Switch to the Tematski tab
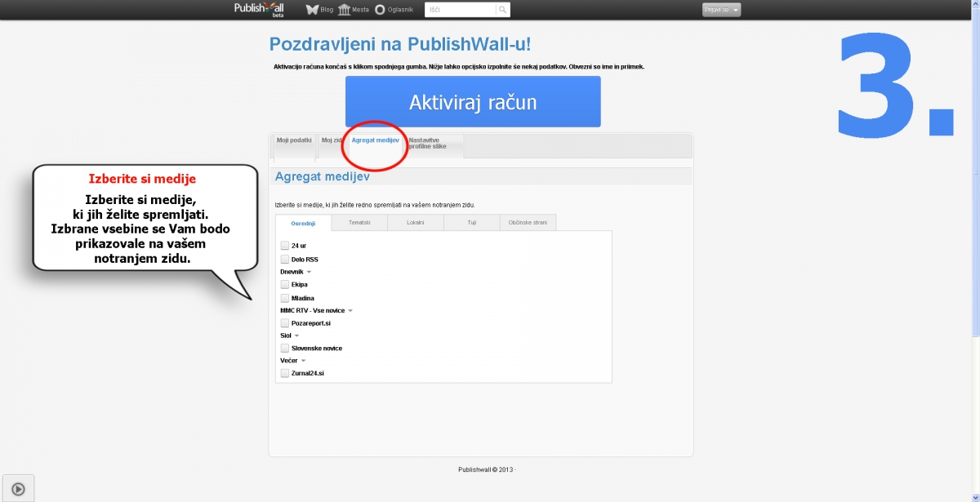The image size is (980, 502). click(x=359, y=223)
